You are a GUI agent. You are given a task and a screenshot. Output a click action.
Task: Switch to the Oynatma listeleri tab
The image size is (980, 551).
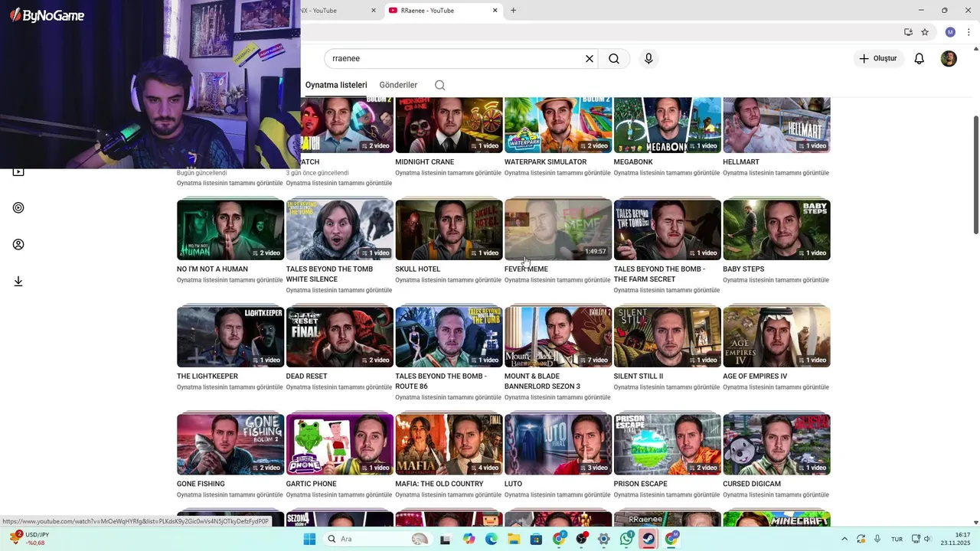click(336, 85)
